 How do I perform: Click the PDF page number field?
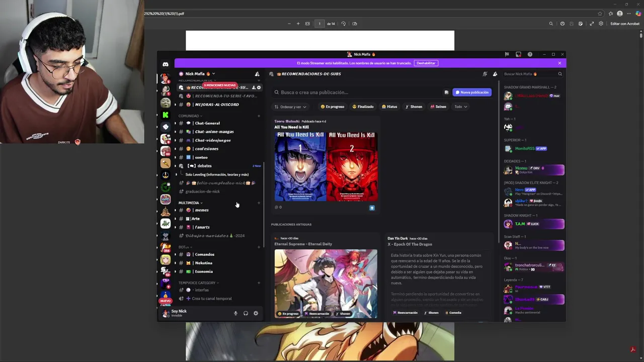pyautogui.click(x=319, y=24)
